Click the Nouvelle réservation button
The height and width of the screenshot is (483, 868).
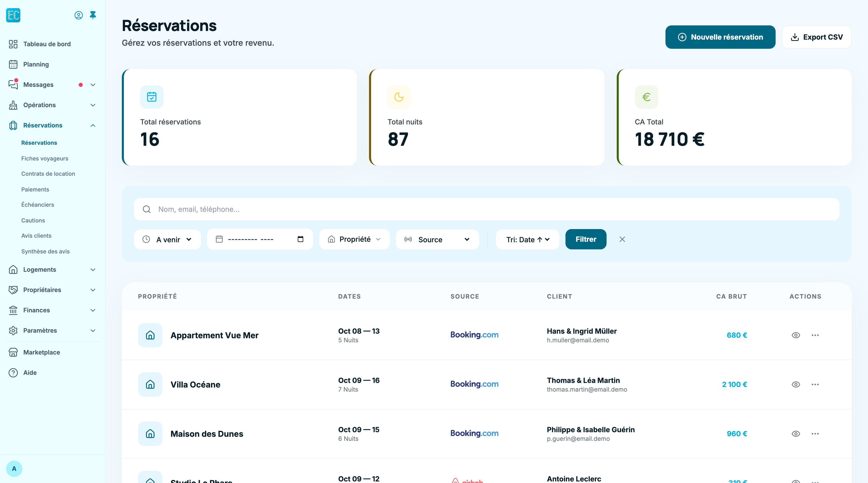pyautogui.click(x=720, y=37)
